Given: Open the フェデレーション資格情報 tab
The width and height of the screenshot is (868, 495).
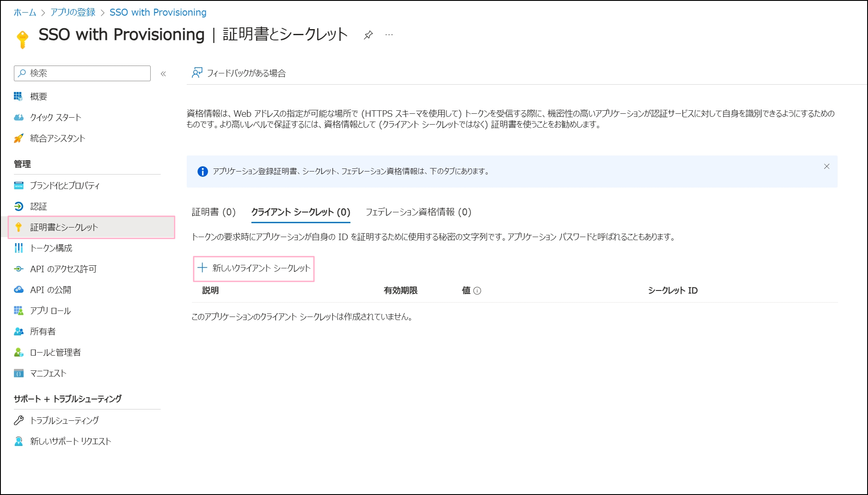Looking at the screenshot, I should [419, 212].
